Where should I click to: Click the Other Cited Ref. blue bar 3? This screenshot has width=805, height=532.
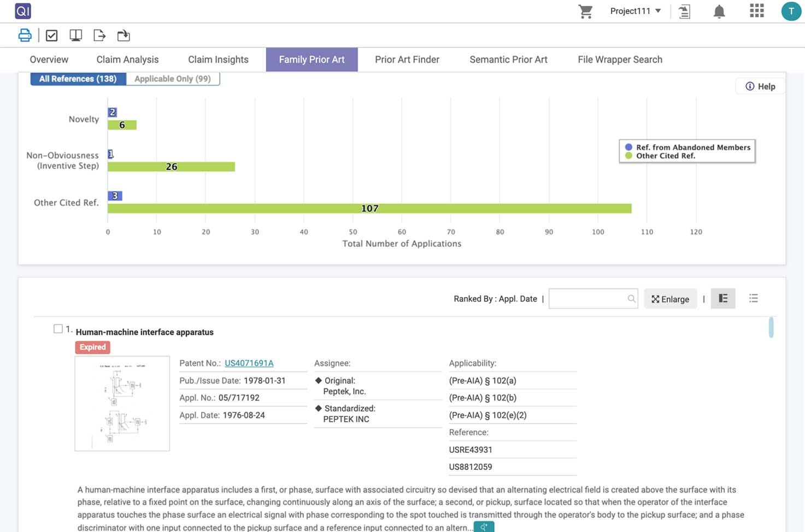tap(115, 196)
